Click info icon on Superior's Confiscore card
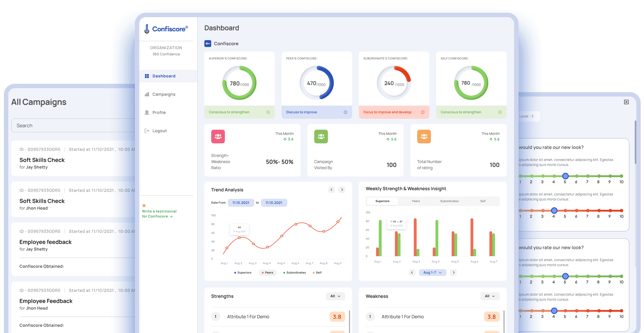This screenshot has width=644, height=333. (268, 112)
